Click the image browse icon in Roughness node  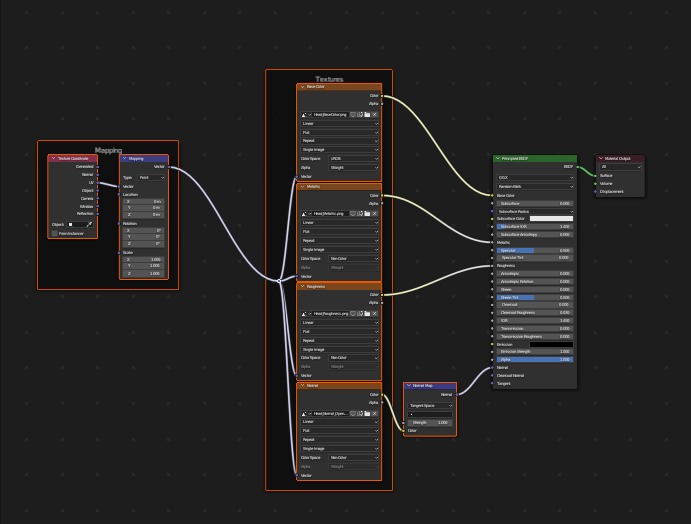[x=306, y=314]
